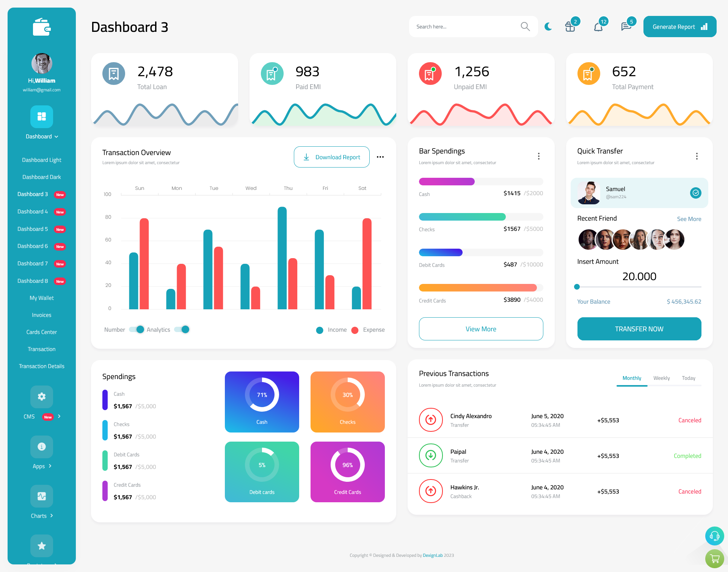Toggle the dark mode moon switch

coord(548,25)
